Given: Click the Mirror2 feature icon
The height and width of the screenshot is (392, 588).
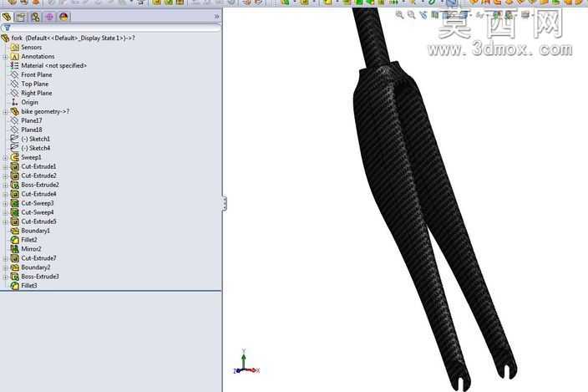Looking at the screenshot, I should 15,249.
